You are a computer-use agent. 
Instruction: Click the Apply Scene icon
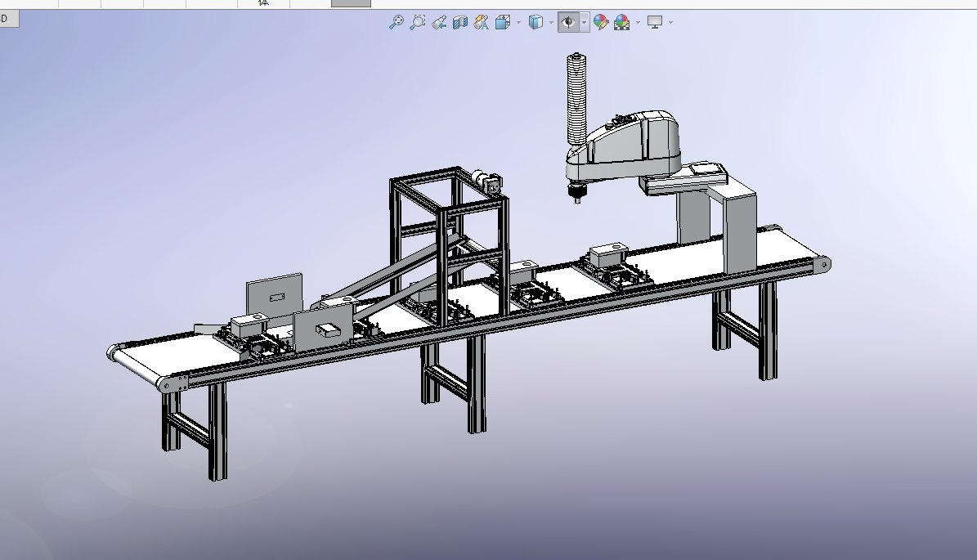(622, 23)
